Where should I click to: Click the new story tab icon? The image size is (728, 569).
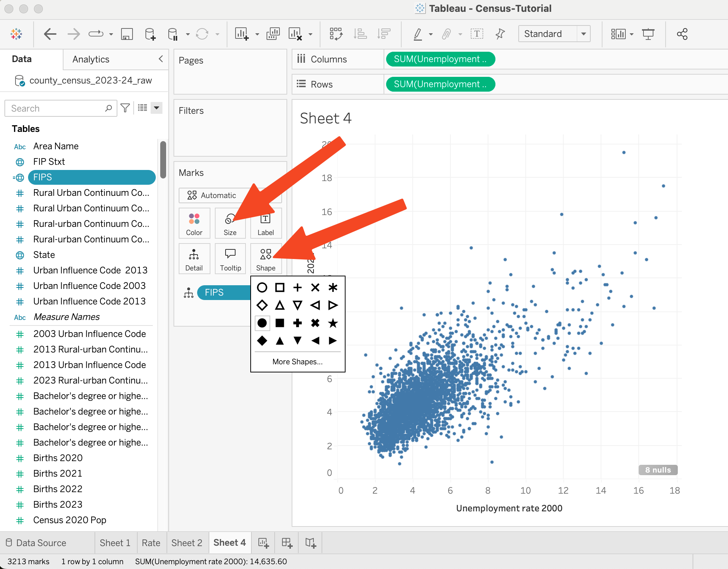[311, 542]
